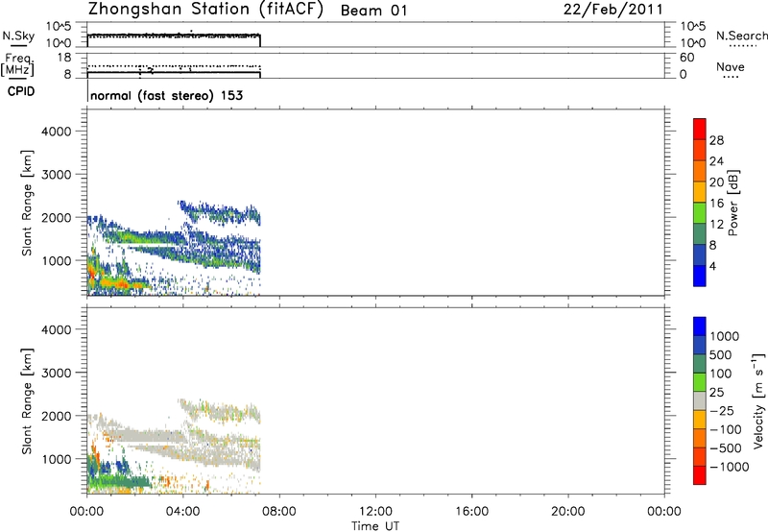
Task: Click the 'N.Search' legend label
Action: 742,36
